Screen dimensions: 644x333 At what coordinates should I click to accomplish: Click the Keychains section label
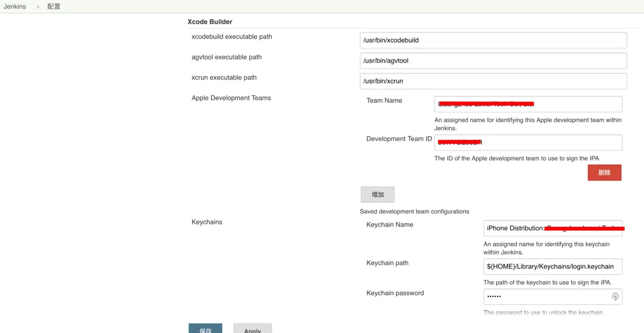207,222
